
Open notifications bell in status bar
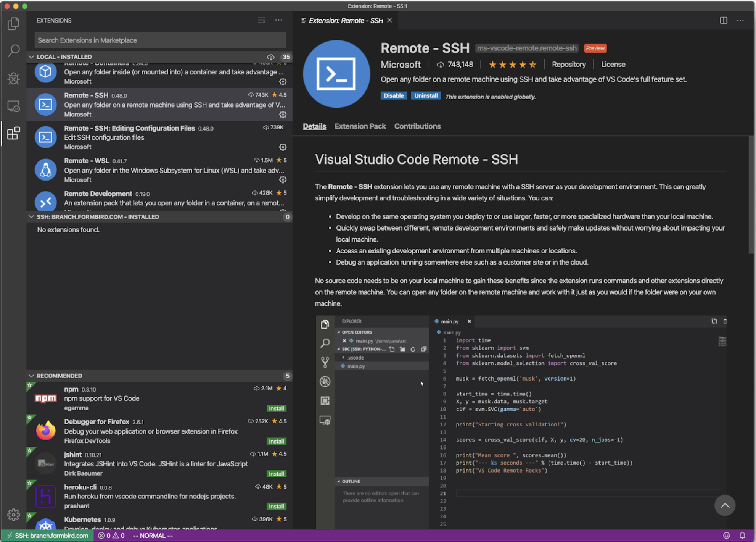point(742,536)
